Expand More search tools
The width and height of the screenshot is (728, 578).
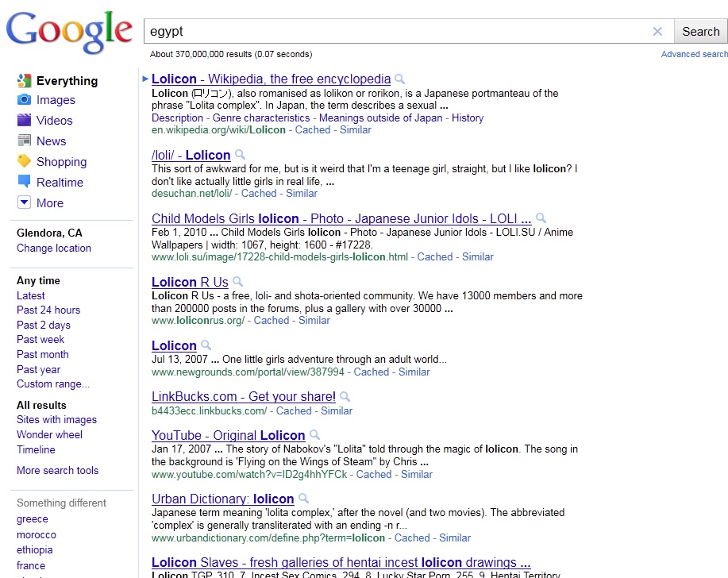click(58, 470)
